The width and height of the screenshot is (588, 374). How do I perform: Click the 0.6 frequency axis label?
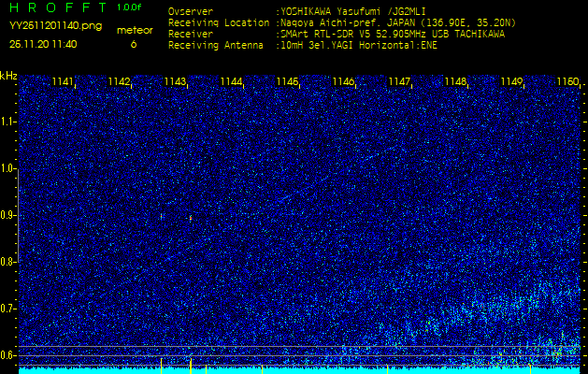pos(7,355)
